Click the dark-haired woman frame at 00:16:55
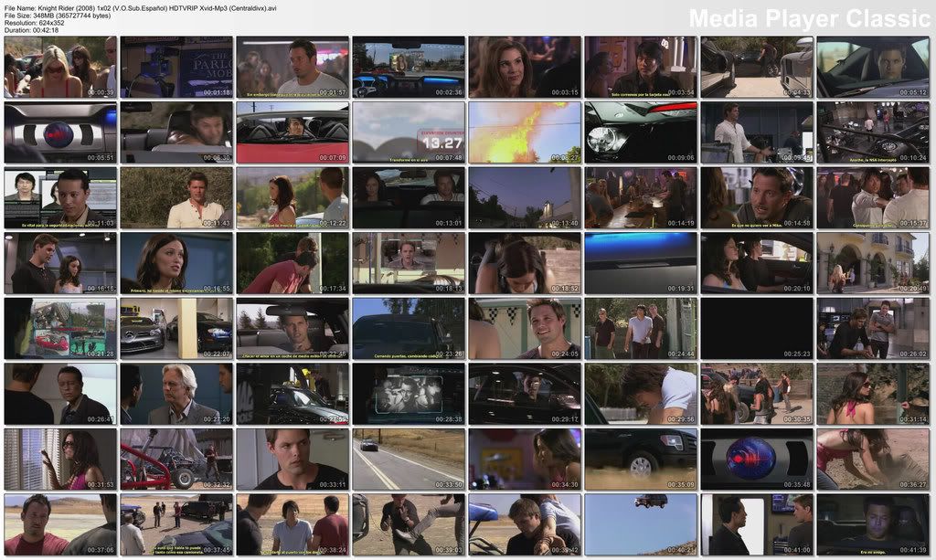The image size is (936, 560). (176, 264)
